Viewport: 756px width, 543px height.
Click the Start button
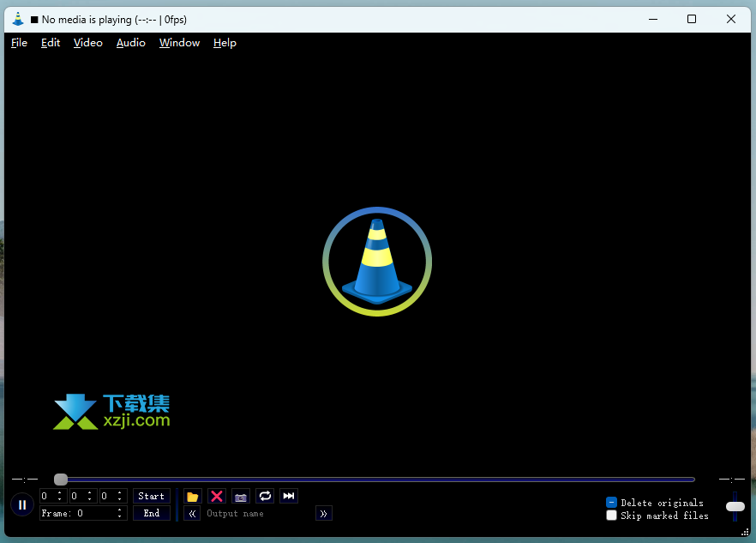point(152,496)
